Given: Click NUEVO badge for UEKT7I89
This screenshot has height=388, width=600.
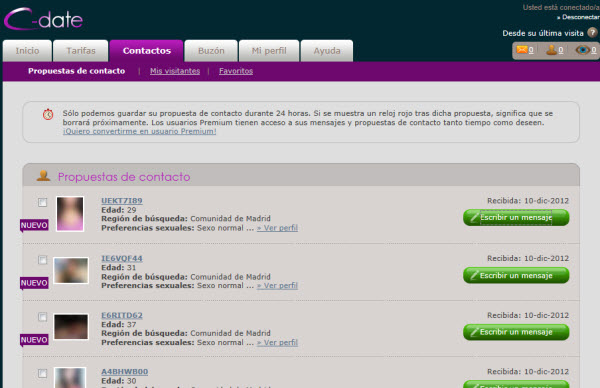Looking at the screenshot, I should 34,225.
